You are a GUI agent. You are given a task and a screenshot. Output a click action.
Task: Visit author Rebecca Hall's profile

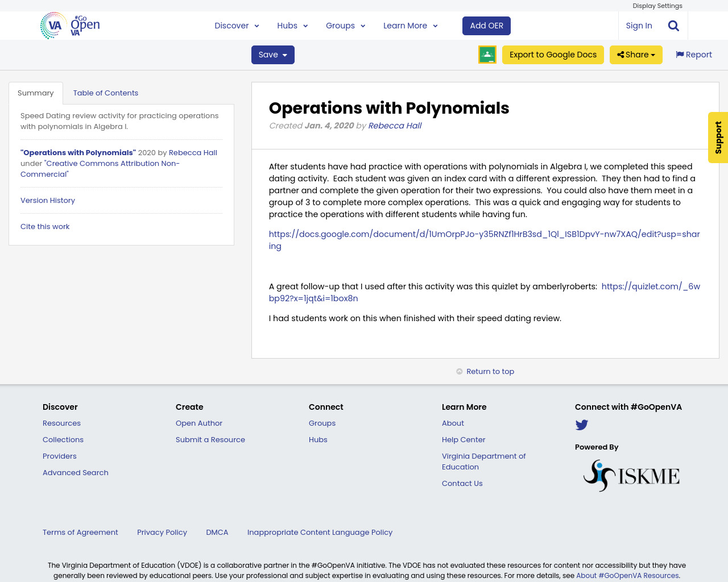pyautogui.click(x=394, y=125)
